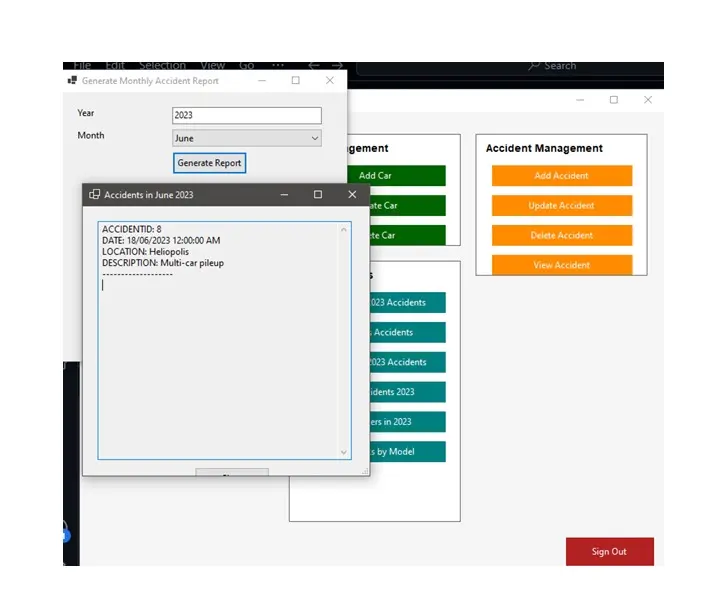This screenshot has height=600, width=718.
Task: Click the red Sign Out button
Action: 609,551
